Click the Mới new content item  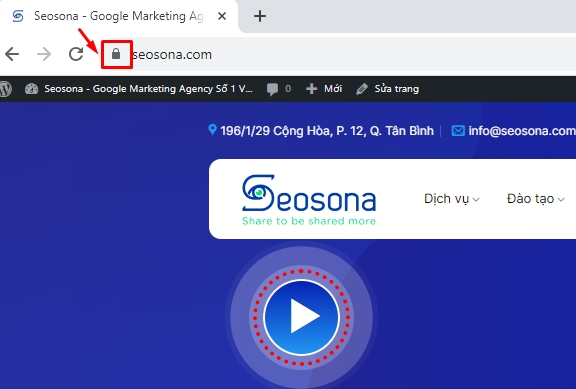click(x=332, y=89)
